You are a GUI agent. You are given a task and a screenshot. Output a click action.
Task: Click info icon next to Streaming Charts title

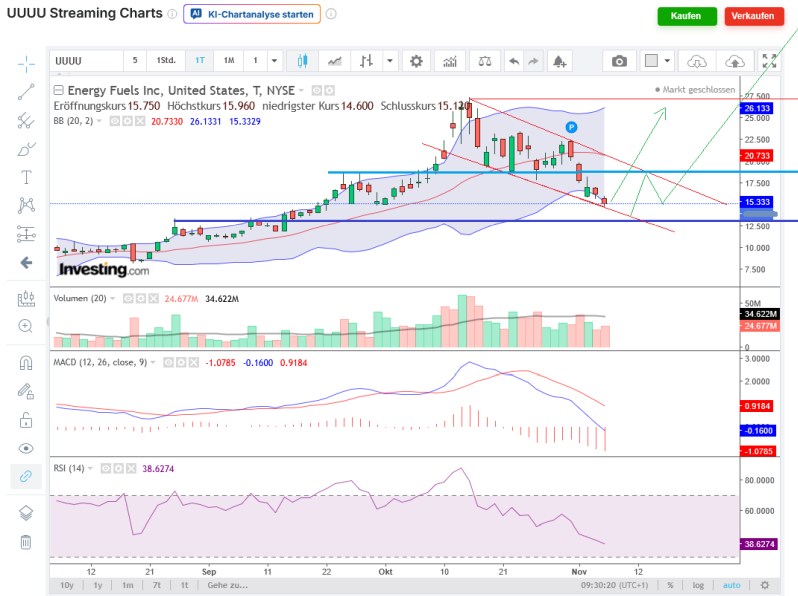(173, 14)
